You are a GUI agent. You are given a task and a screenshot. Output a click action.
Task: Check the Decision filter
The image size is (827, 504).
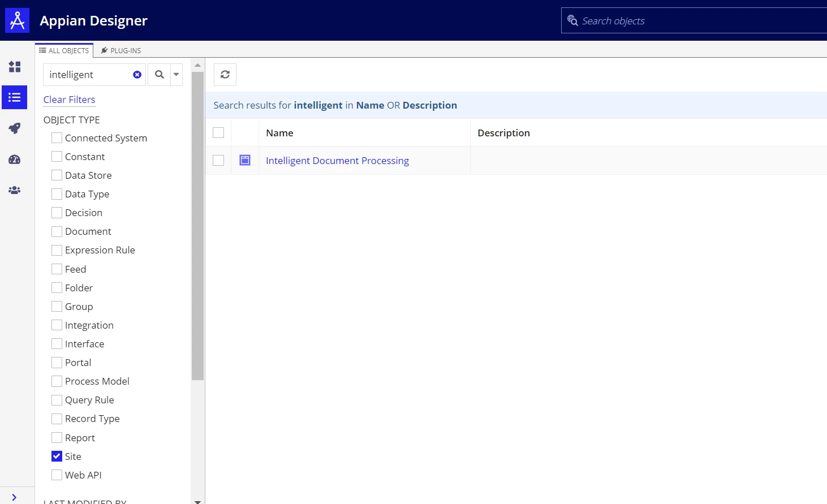click(57, 213)
